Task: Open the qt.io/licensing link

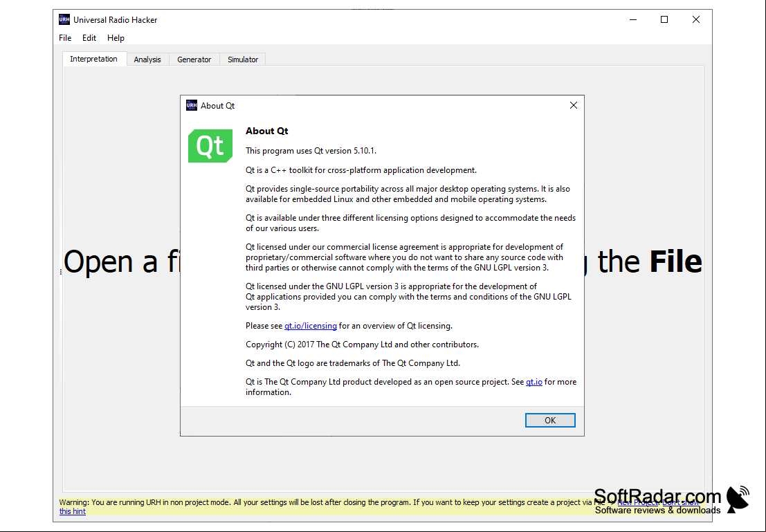Action: [x=311, y=326]
